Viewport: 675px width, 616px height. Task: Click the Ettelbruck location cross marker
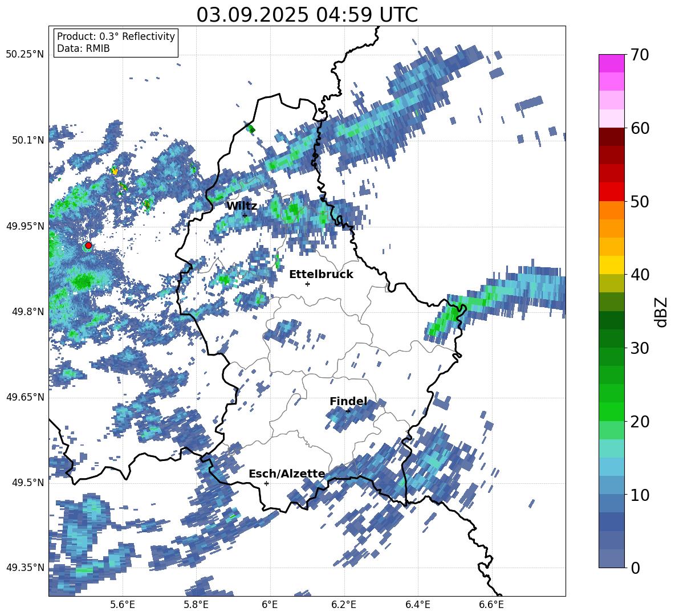[307, 284]
